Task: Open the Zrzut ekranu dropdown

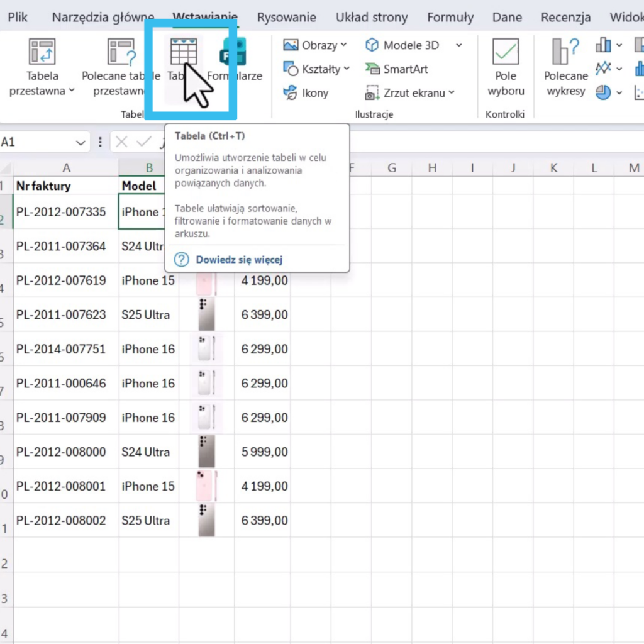Action: tap(451, 93)
